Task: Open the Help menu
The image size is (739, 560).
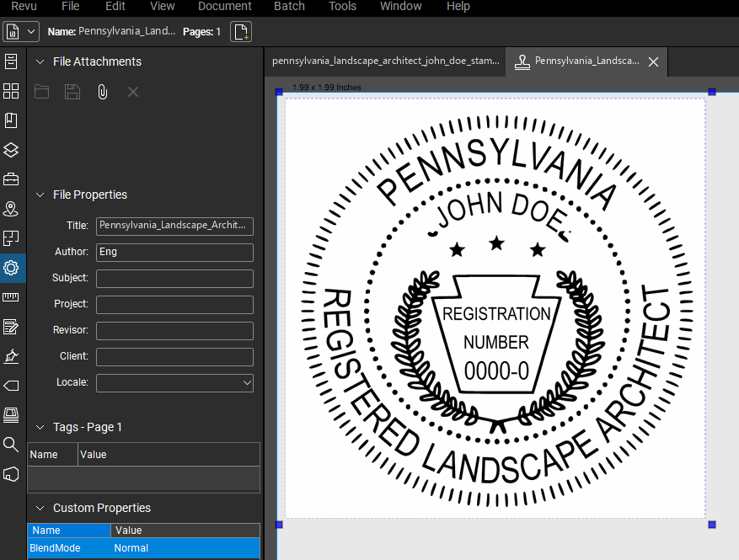Action: click(x=458, y=6)
